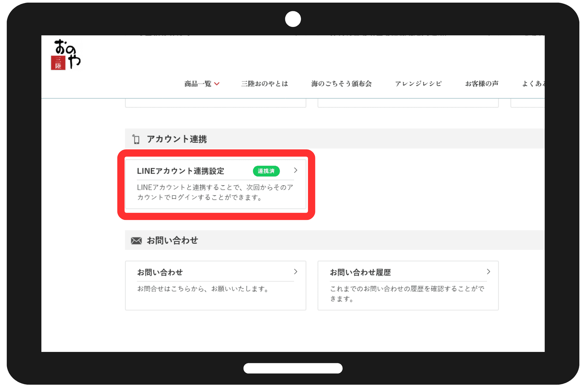Open 海のごちそう頒布会 menu item

click(x=341, y=84)
